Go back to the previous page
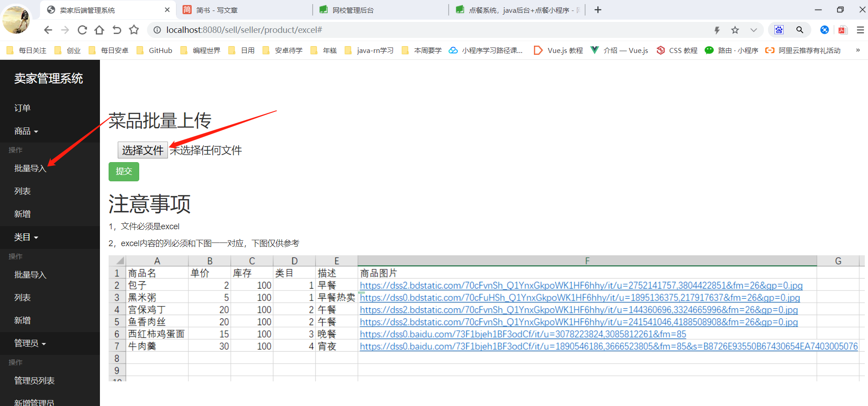 point(48,30)
